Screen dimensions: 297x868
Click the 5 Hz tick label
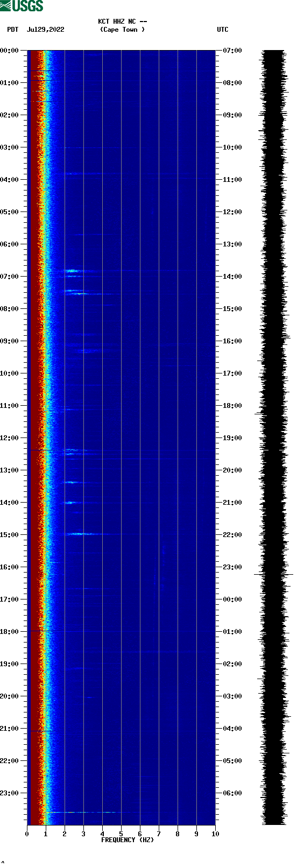pyautogui.click(x=121, y=834)
